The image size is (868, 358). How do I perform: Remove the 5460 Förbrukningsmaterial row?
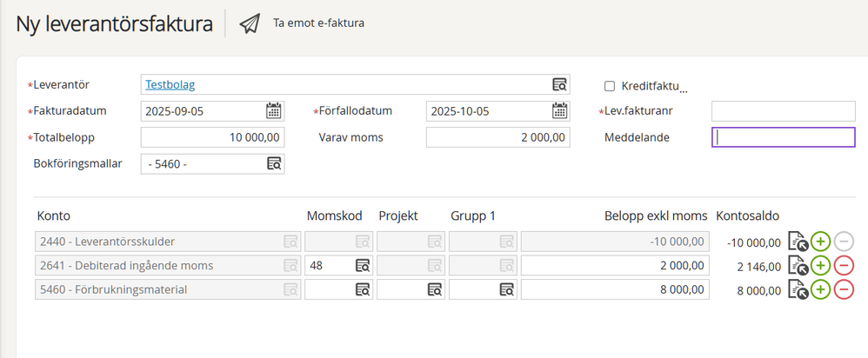point(844,289)
